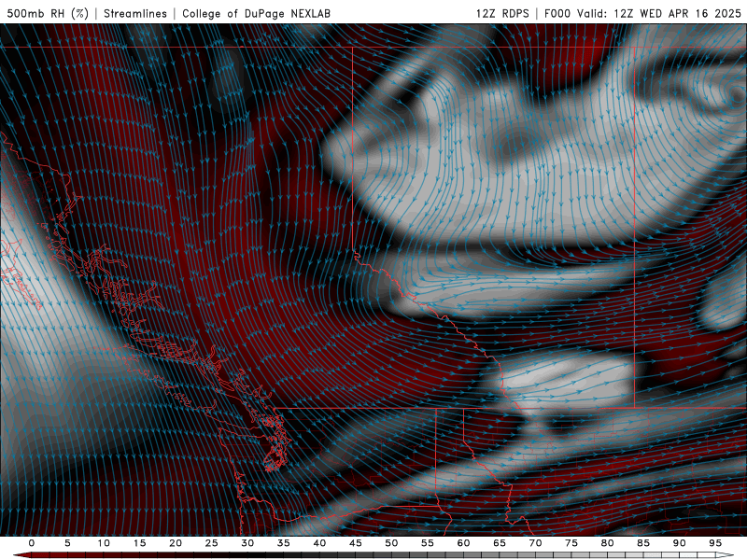Click the '65' color scale label

[x=500, y=543]
